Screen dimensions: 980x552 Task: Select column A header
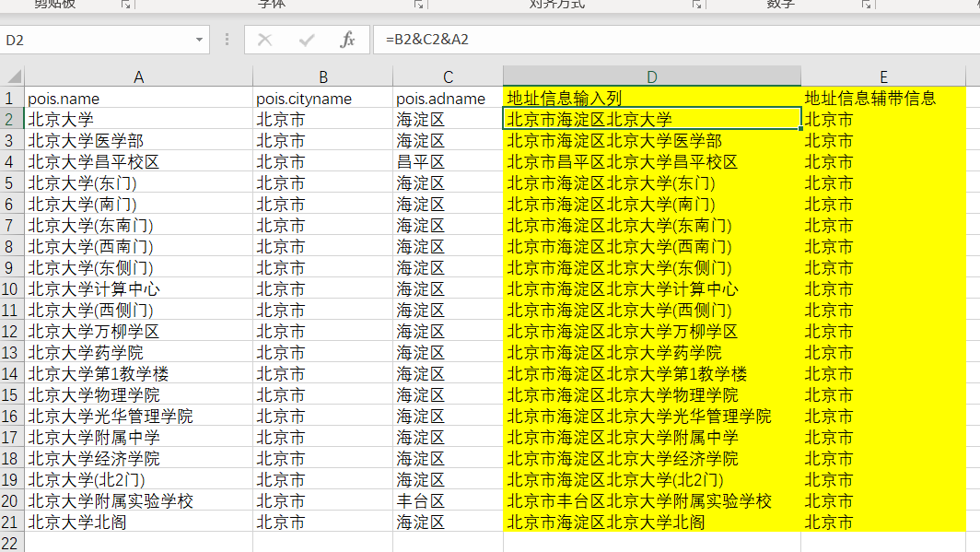point(139,76)
